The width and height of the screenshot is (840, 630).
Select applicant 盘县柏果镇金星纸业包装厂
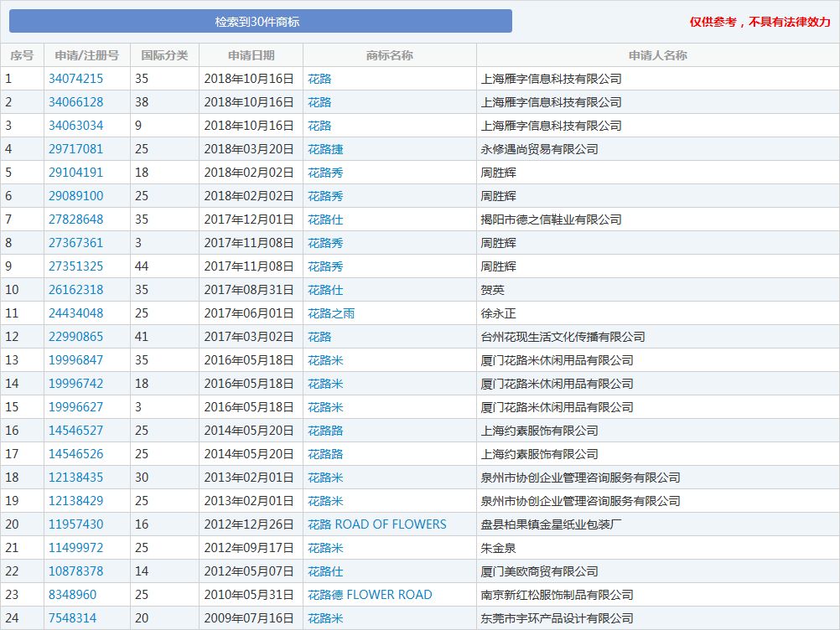pos(551,524)
